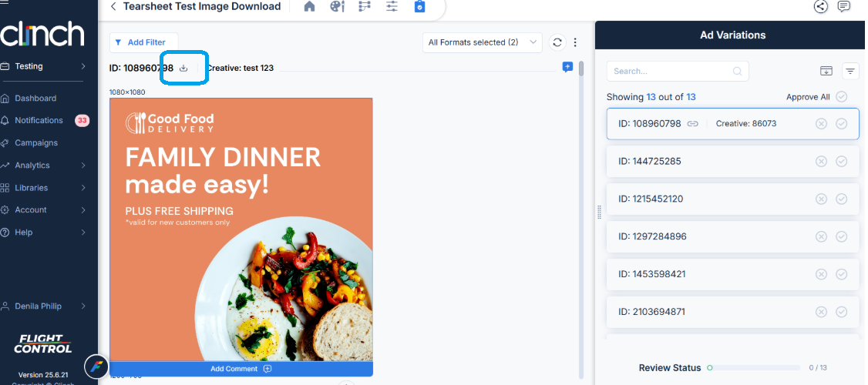
Task: Expand the Account submenu
Action: point(83,210)
